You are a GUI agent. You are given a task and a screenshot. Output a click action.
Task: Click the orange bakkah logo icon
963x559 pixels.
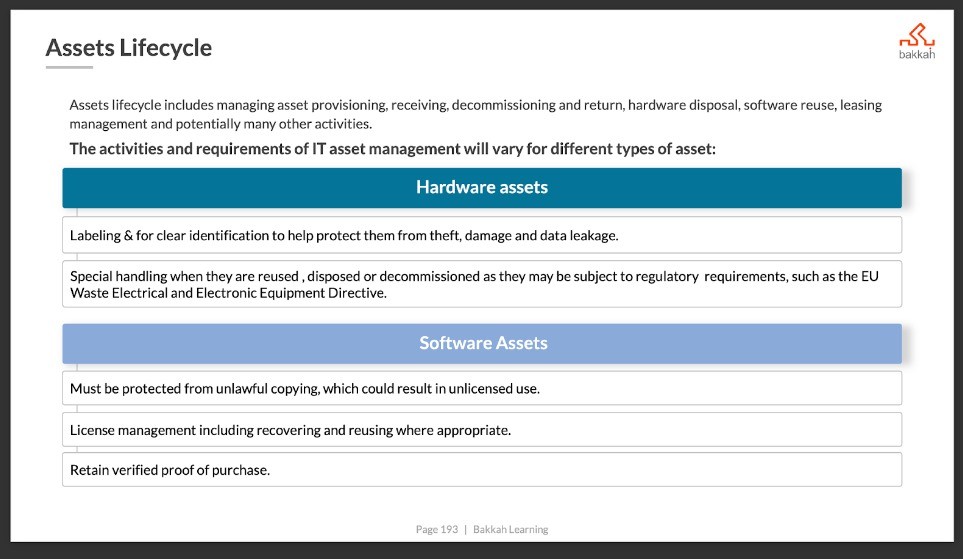coord(916,37)
